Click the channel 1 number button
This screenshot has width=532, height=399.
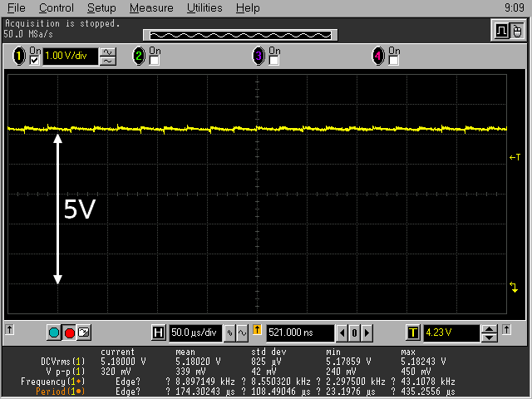pyautogui.click(x=19, y=56)
